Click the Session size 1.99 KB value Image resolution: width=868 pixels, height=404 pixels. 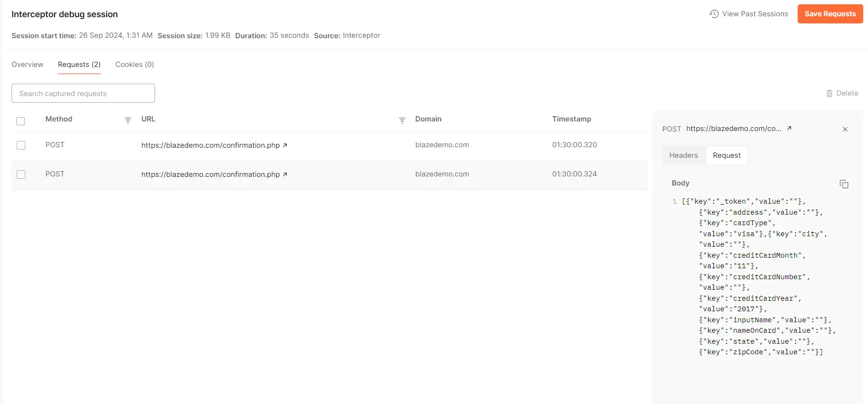[x=218, y=35]
